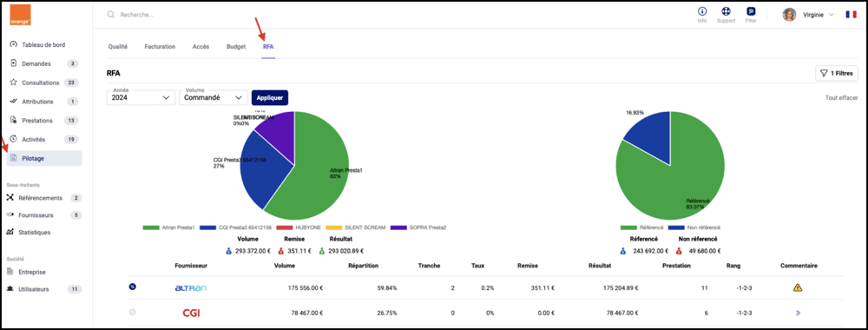Switch to the Budget tab
Screen dimensions: 868x330
pyautogui.click(x=236, y=47)
